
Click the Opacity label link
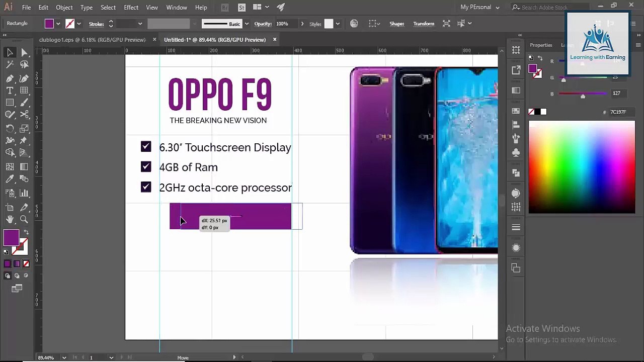(x=263, y=24)
